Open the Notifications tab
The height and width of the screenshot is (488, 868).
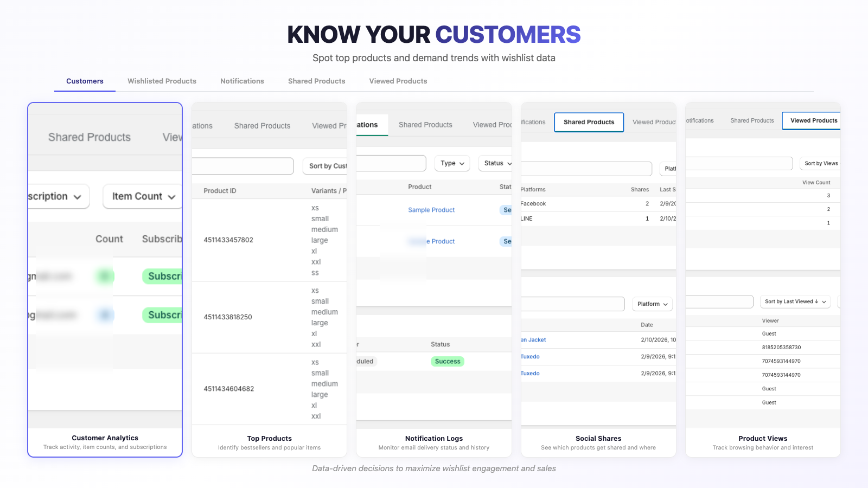pyautogui.click(x=242, y=81)
